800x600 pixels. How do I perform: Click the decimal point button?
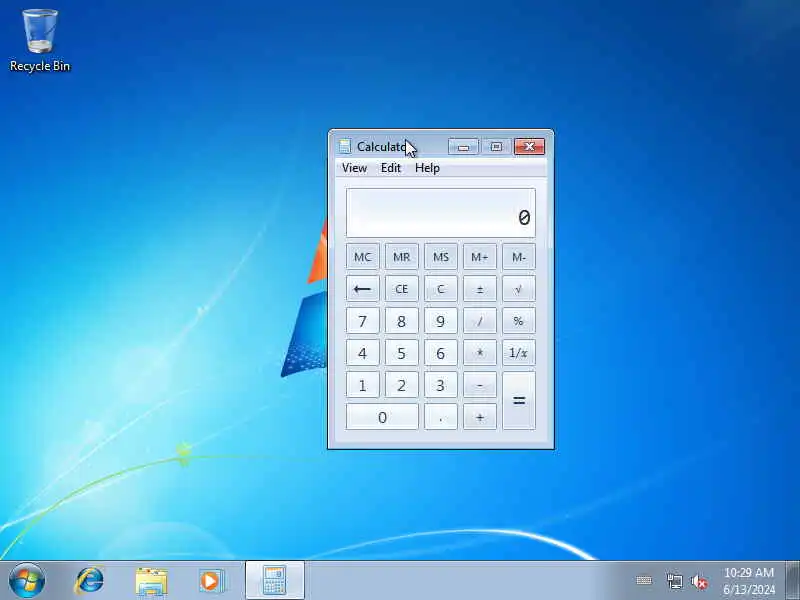coord(440,417)
